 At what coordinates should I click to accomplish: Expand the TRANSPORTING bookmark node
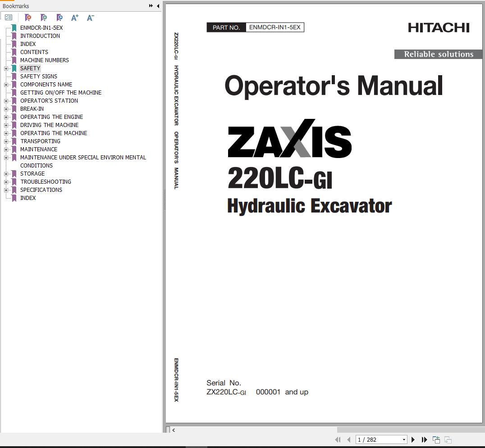(6, 141)
